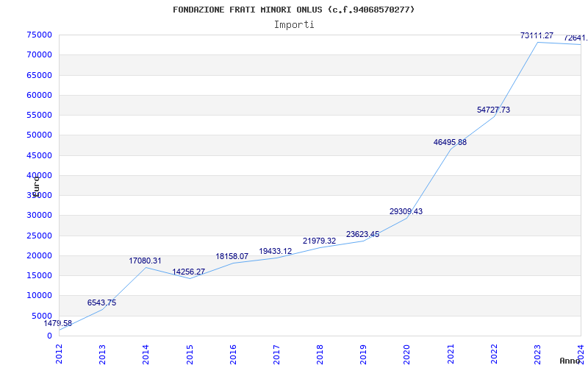Click y-axis value 65000

pyautogui.click(x=40, y=75)
